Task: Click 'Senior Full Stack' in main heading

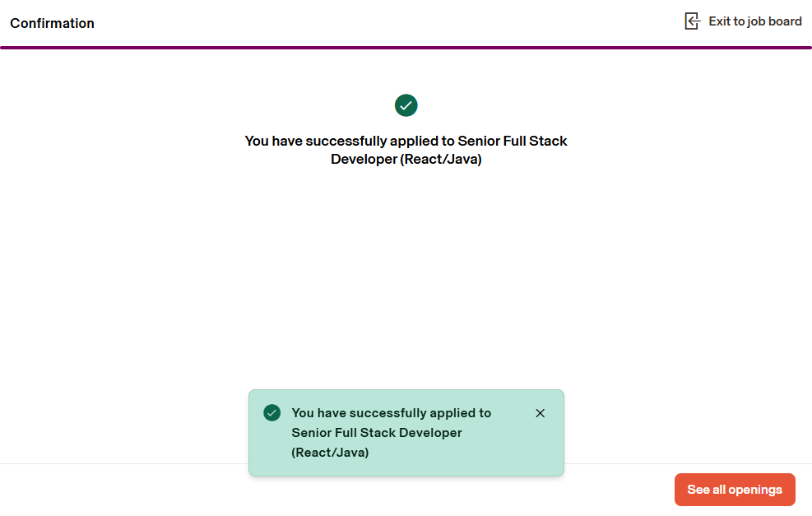Action: pos(512,141)
